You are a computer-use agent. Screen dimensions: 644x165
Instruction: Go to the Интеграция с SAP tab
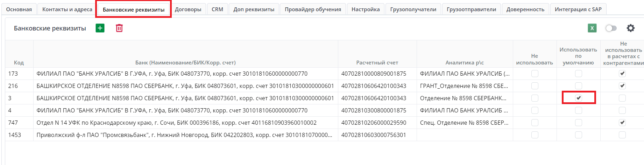(578, 9)
